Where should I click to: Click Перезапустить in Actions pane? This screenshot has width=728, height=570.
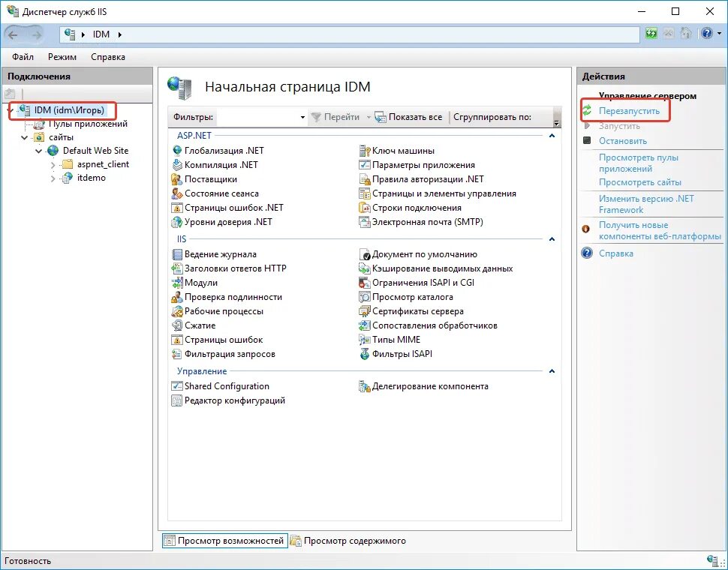[x=629, y=111]
